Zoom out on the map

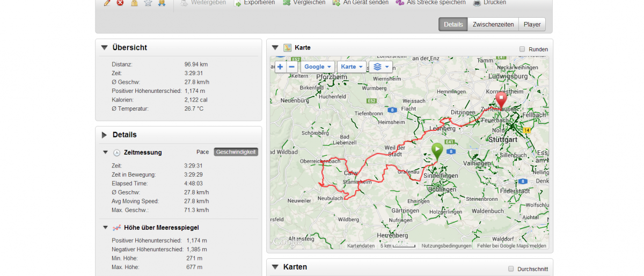coord(292,67)
